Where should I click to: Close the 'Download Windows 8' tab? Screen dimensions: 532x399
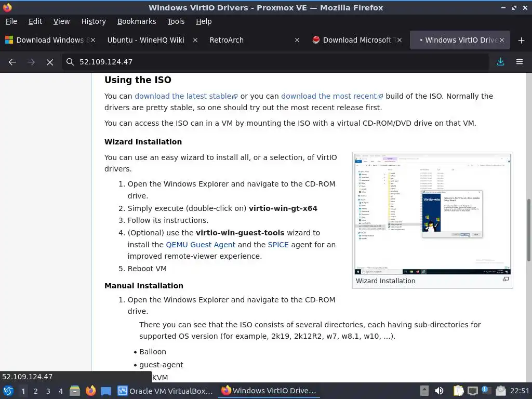click(93, 40)
